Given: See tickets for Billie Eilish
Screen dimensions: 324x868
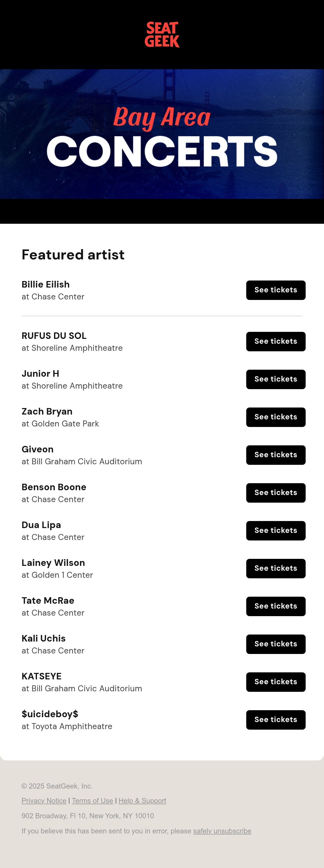Looking at the screenshot, I should 275,290.
